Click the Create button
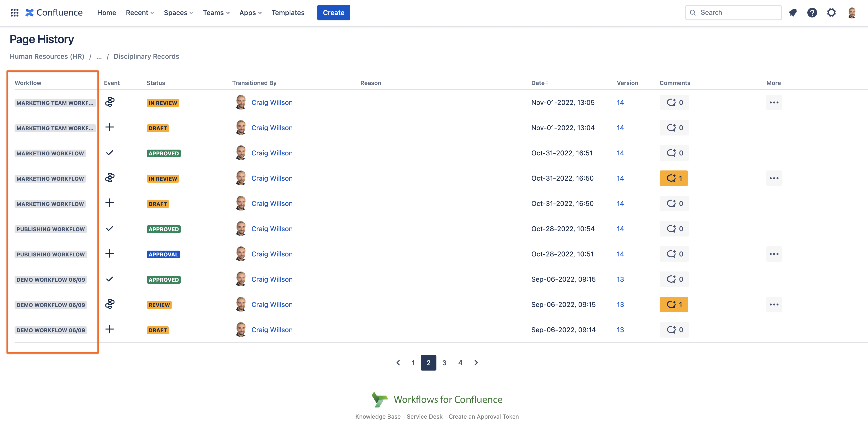Screen dimensions: 868x440 pos(333,12)
